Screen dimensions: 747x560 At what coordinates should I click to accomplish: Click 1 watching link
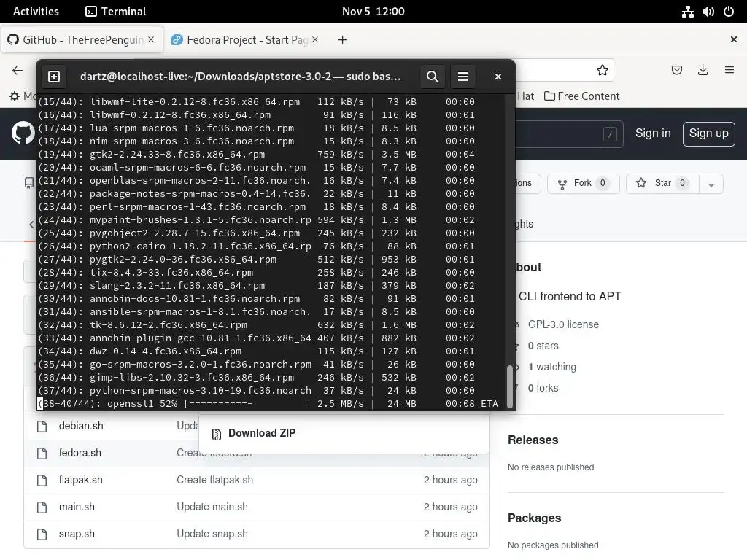[x=552, y=367]
